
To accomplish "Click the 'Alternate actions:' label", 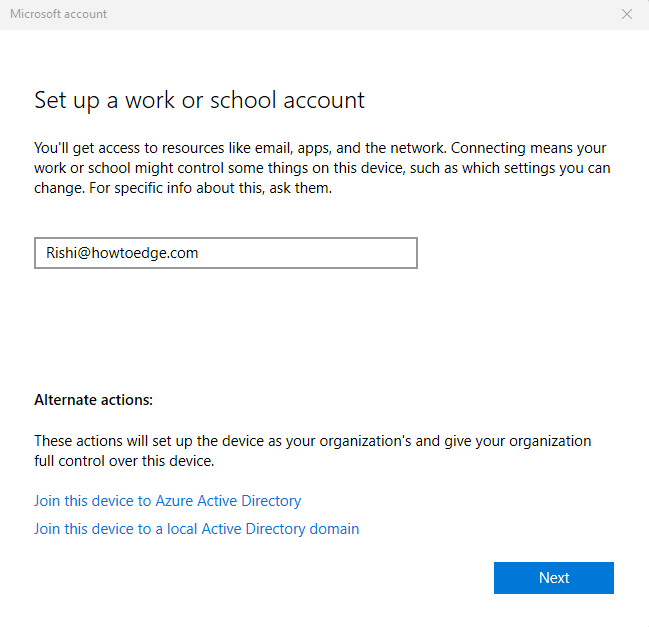I will (x=94, y=400).
